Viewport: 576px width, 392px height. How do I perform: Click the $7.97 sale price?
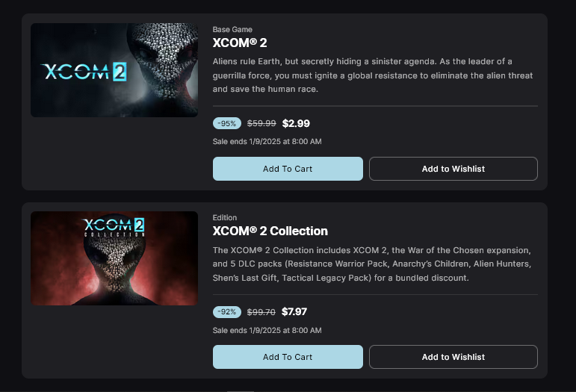pyautogui.click(x=294, y=311)
